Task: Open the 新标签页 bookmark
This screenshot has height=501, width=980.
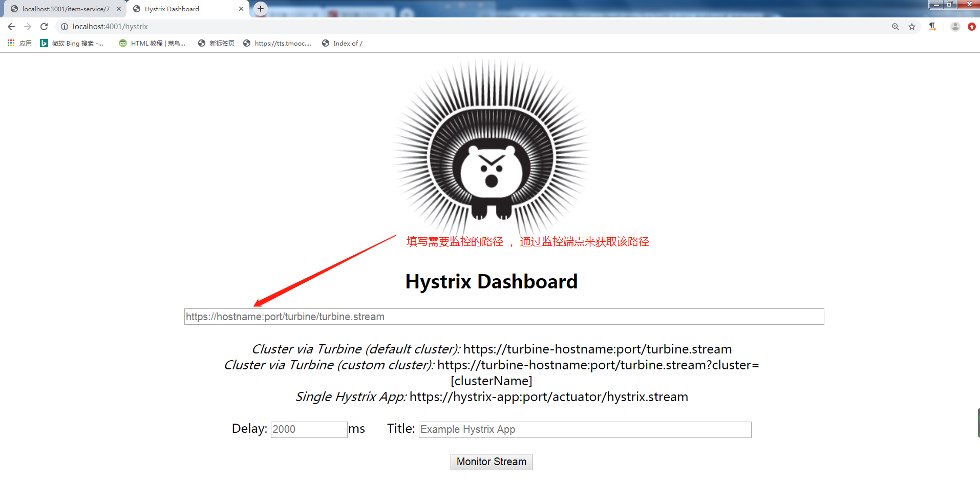Action: (216, 43)
